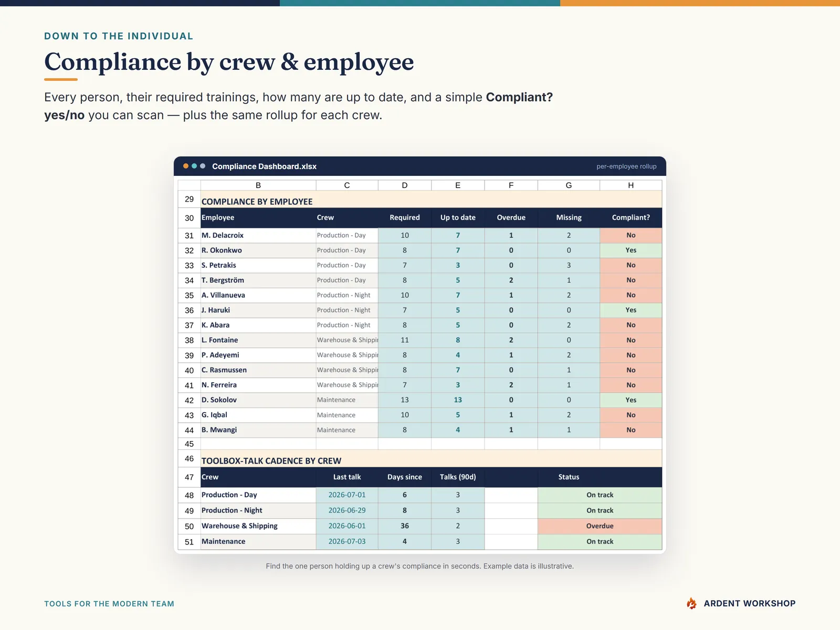Screen dimensions: 840x630
Task: Select the L. Fontaine cell
Action: pos(258,340)
